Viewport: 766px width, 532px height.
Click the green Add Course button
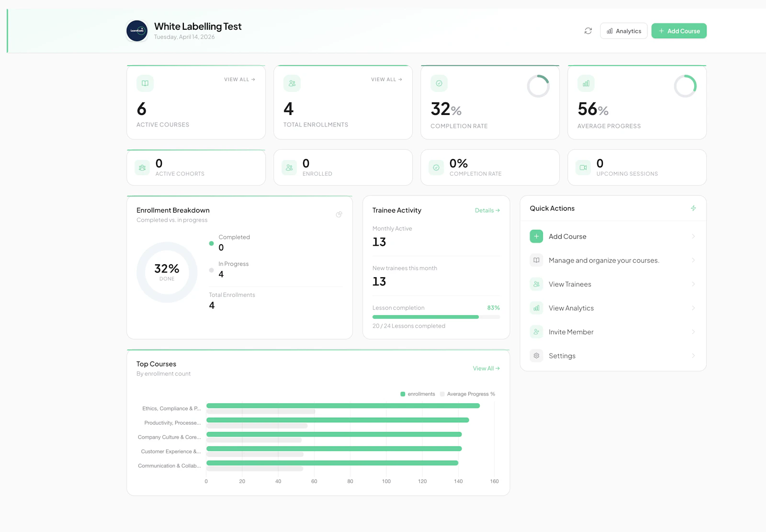coord(679,31)
